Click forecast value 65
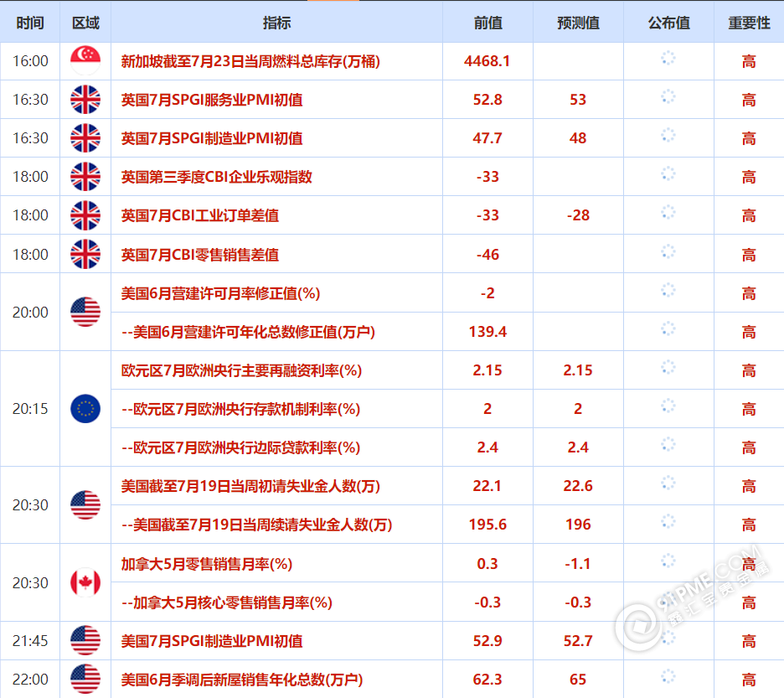Viewport: 784px width, 698px height. click(x=578, y=680)
